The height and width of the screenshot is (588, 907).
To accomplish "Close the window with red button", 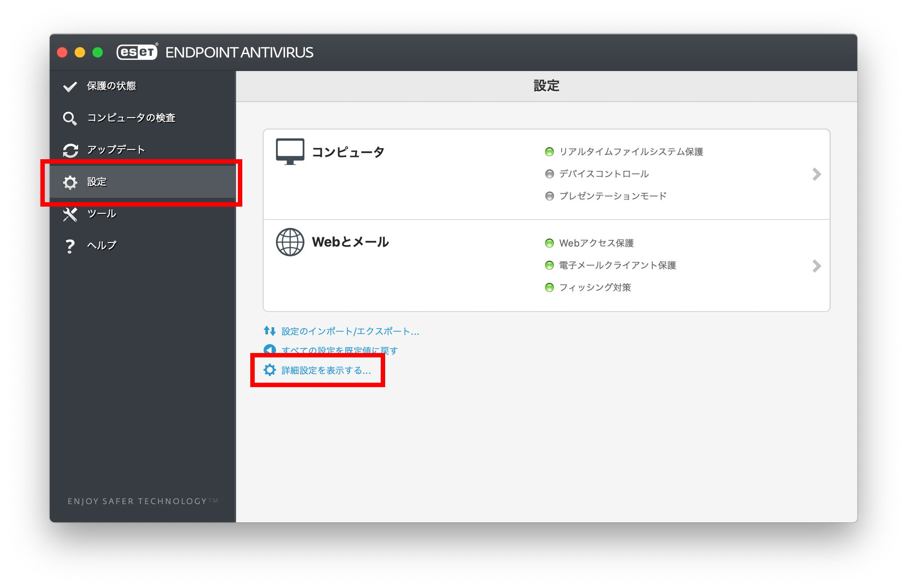I will coord(62,52).
